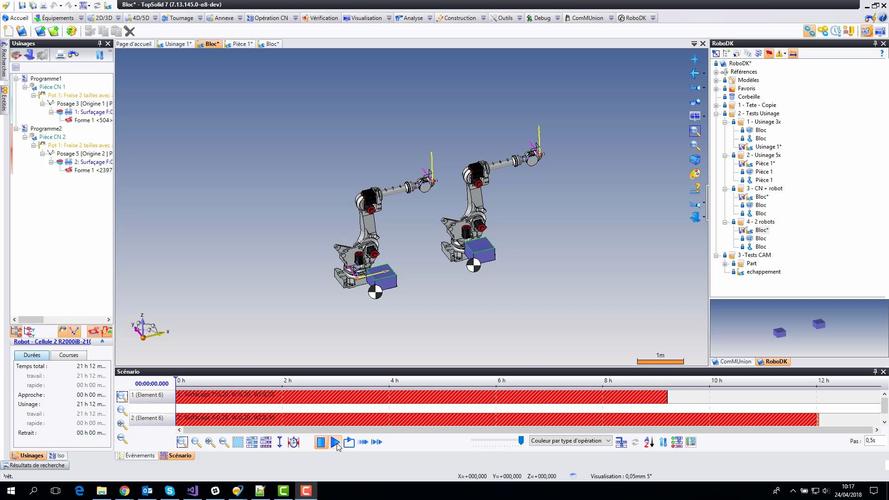Viewport: 889px width, 500px height.
Task: Click the delete X icon in top toolbar
Action: click(x=129, y=31)
